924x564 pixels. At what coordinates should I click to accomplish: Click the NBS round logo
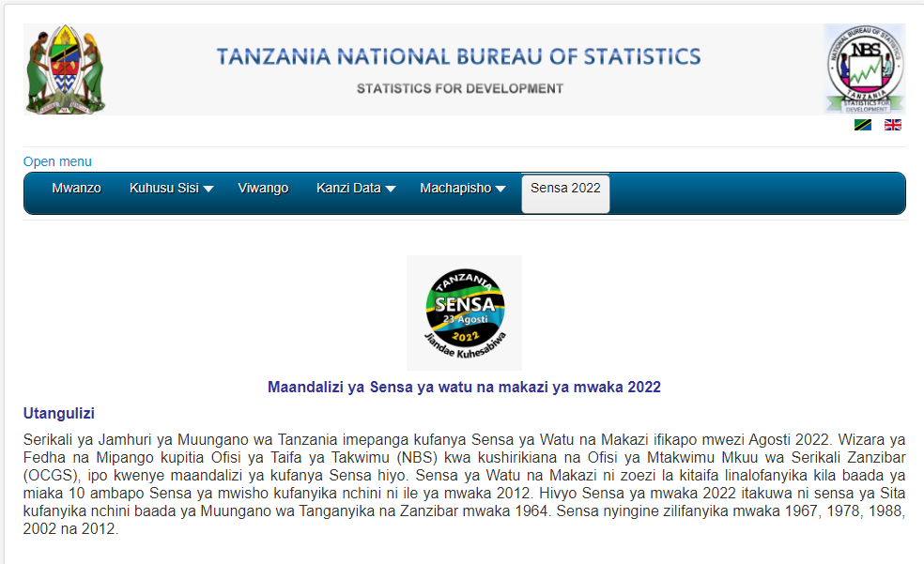(865, 69)
